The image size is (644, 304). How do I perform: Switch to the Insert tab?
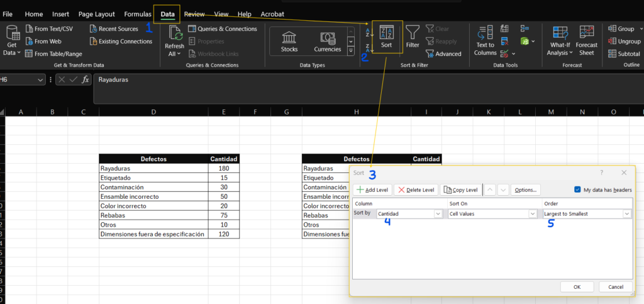[60, 14]
